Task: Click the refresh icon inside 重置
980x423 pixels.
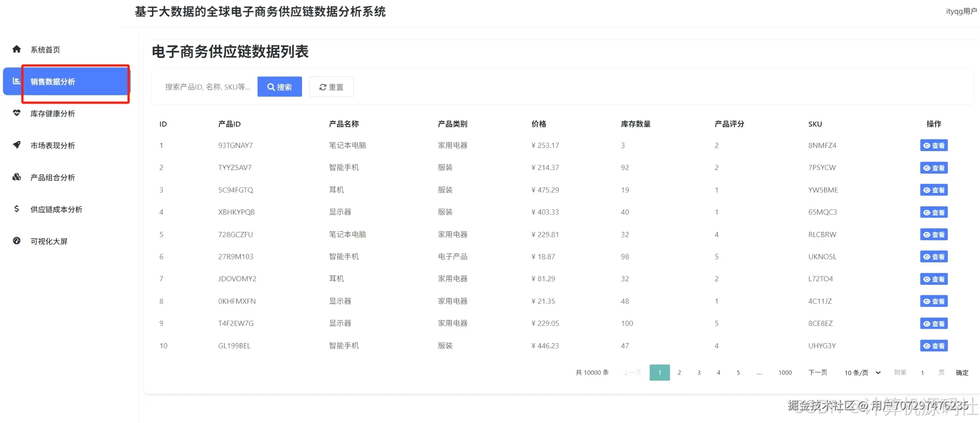Action: pyautogui.click(x=322, y=87)
